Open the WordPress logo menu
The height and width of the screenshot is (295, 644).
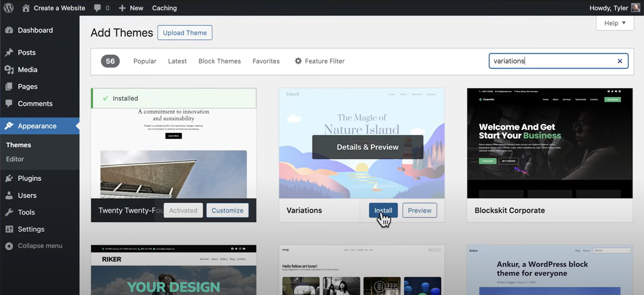click(x=8, y=8)
